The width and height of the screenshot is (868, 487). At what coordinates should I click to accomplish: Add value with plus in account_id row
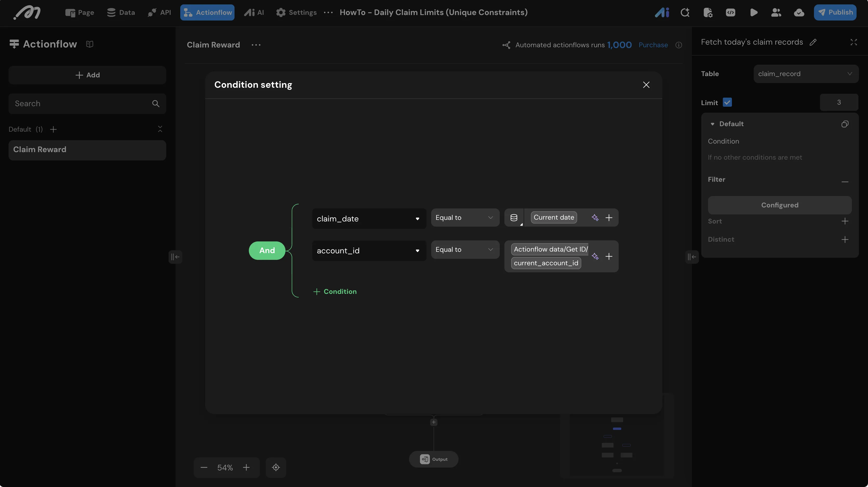[x=609, y=257]
